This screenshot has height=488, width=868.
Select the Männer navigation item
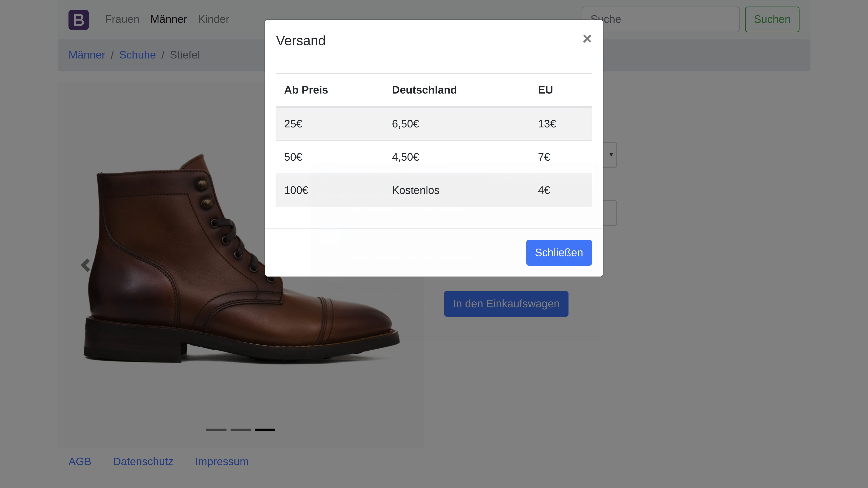pos(168,19)
